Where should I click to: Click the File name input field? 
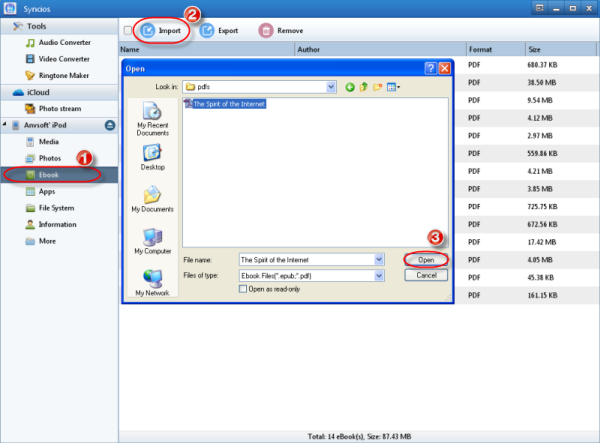click(x=307, y=260)
